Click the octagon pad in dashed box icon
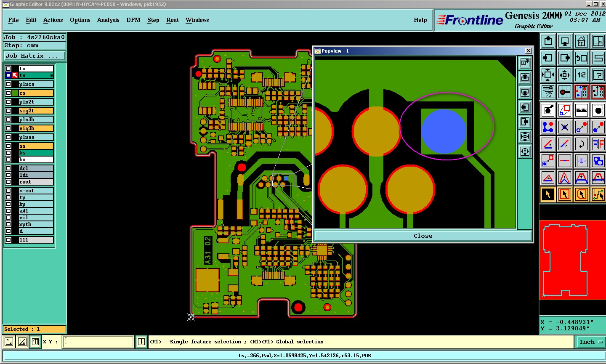 pyautogui.click(x=598, y=110)
